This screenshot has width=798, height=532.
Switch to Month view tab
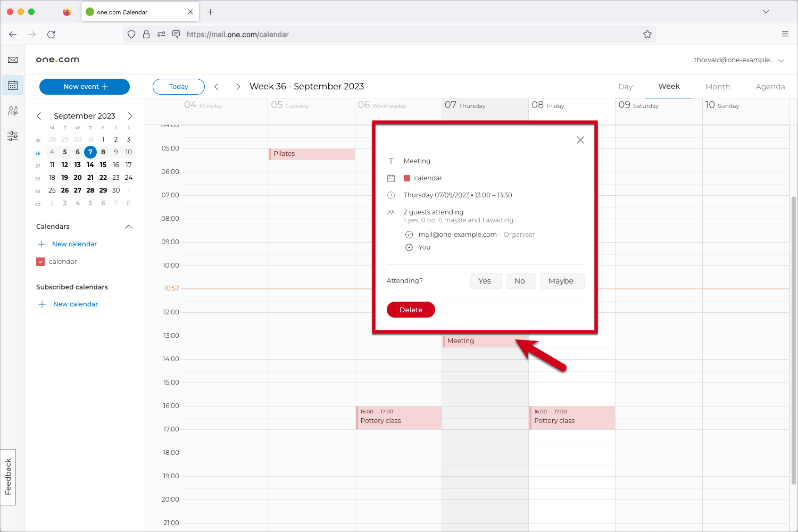[x=717, y=87]
